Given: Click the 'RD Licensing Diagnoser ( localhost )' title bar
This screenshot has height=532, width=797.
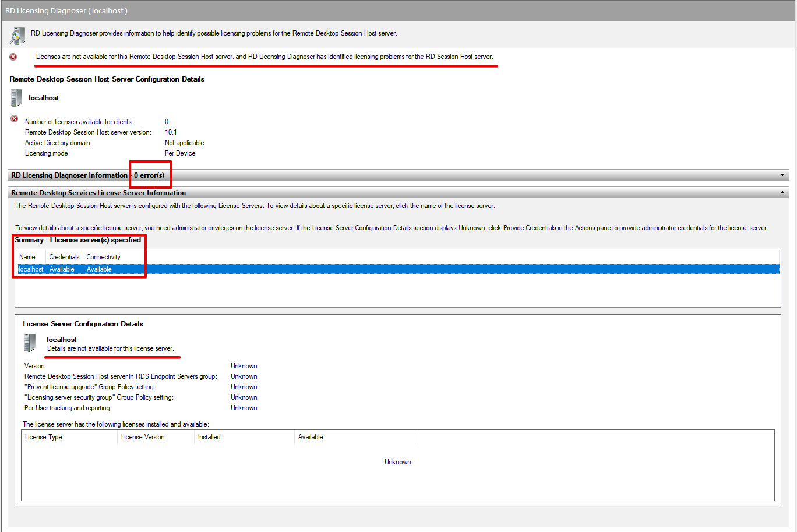Looking at the screenshot, I should (398, 10).
